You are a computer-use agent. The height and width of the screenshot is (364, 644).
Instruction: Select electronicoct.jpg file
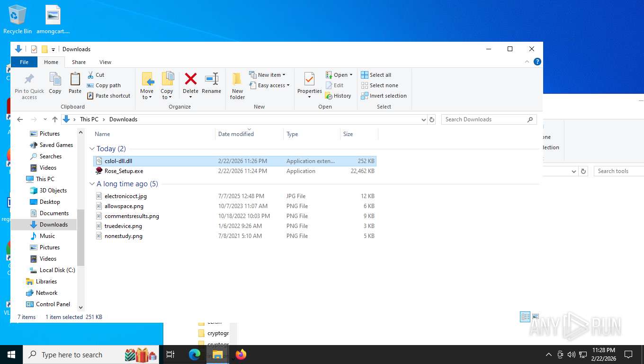point(235,196)
